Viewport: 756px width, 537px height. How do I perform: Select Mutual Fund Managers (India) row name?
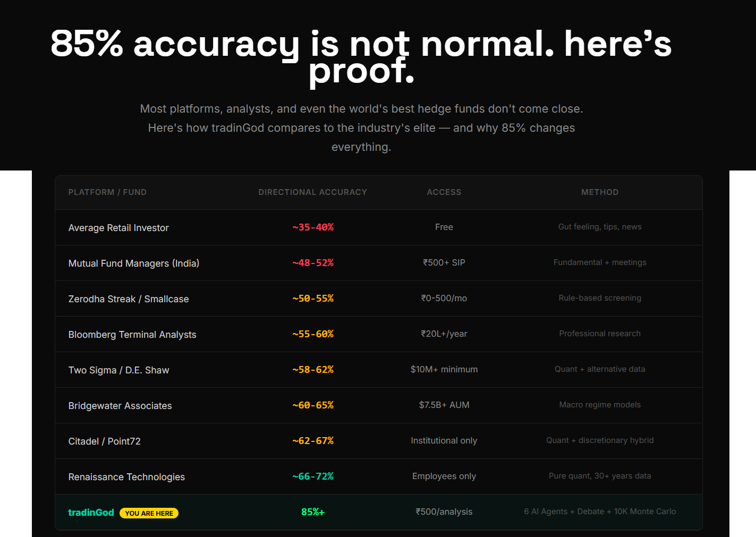tap(134, 263)
